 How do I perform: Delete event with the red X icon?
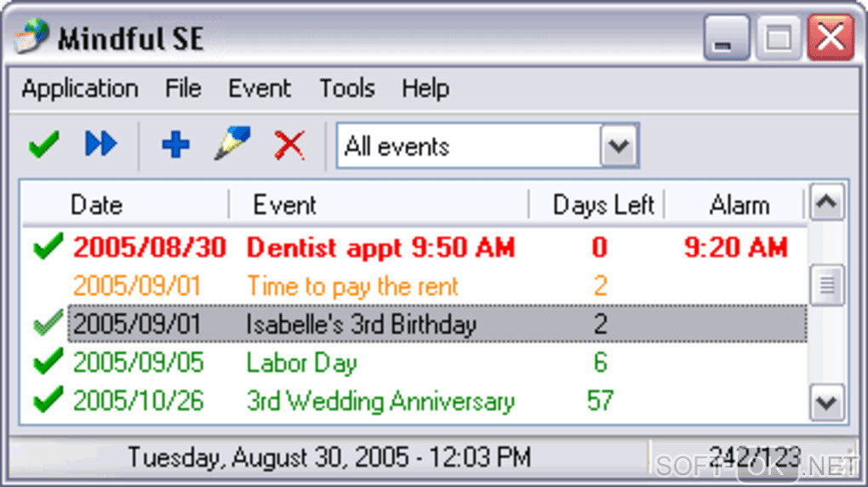[289, 145]
